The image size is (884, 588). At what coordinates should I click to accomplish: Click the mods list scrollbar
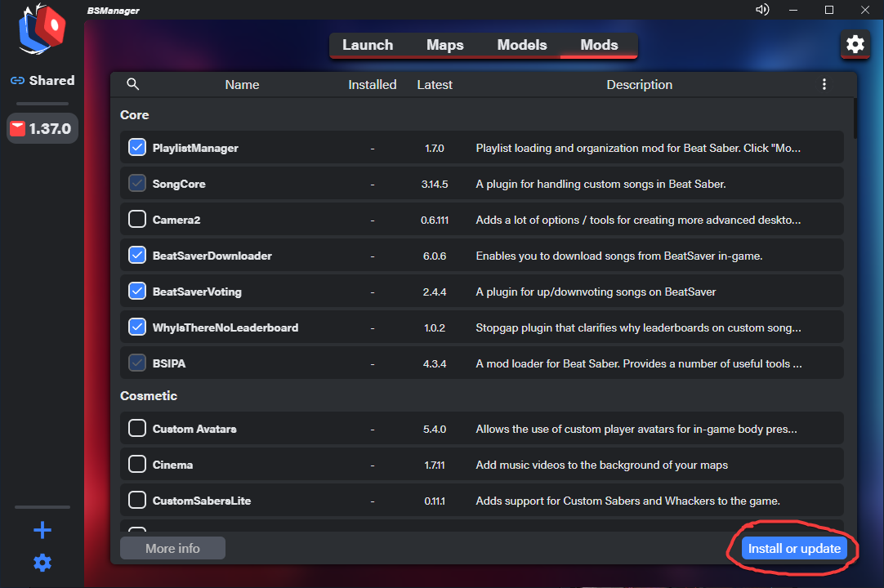tap(855, 118)
